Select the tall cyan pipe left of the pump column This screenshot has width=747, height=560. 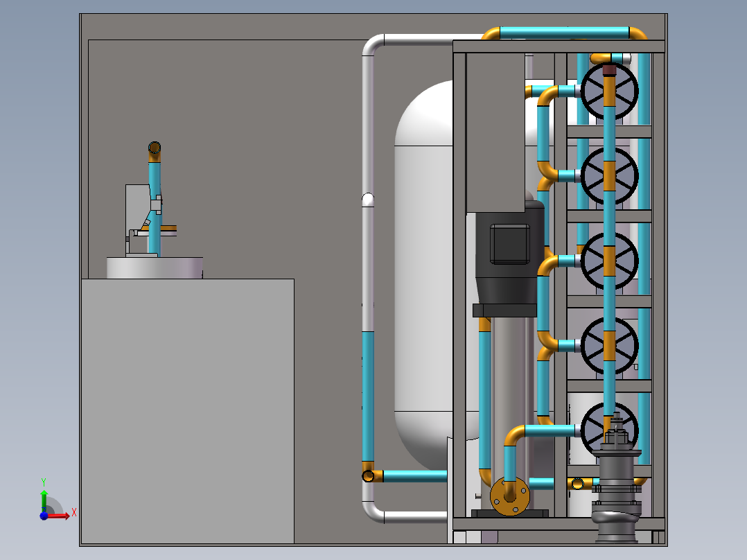coord(484,401)
